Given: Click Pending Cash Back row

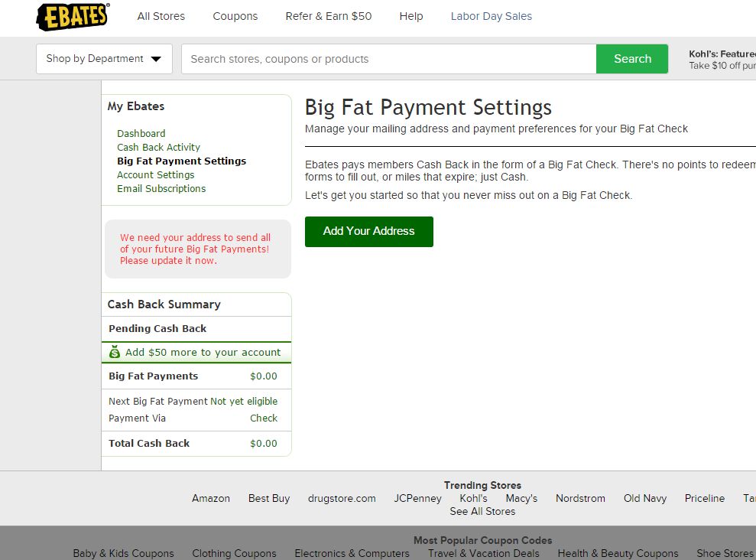Looking at the screenshot, I should click(196, 328).
